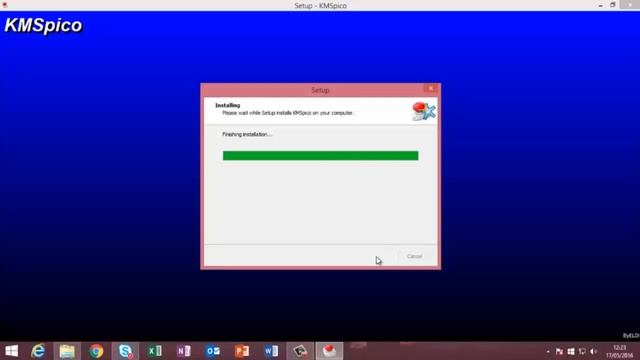Click the volume icon in system tray
640x360 pixels.
pyautogui.click(x=593, y=351)
